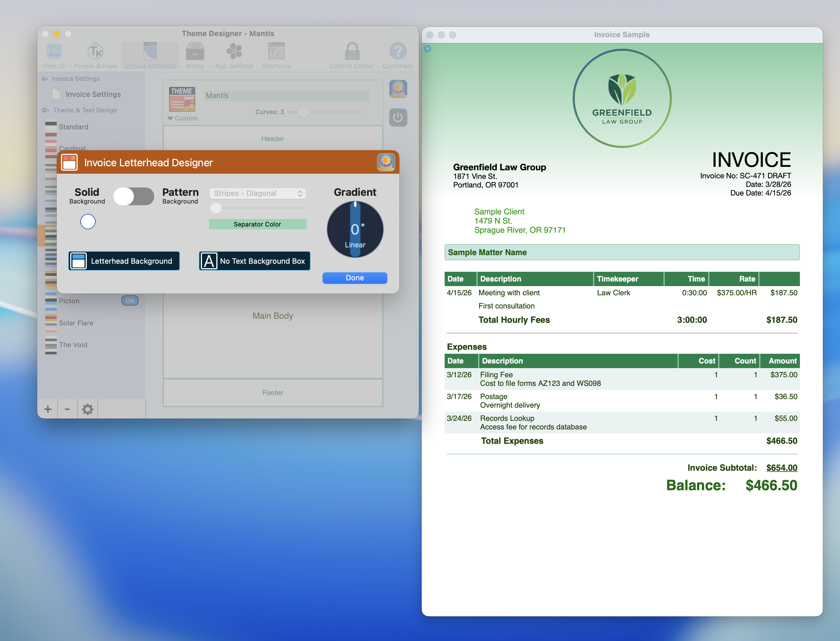Disable the Picton theme ON toggle
Viewport: 840px width, 641px height.
(x=130, y=300)
